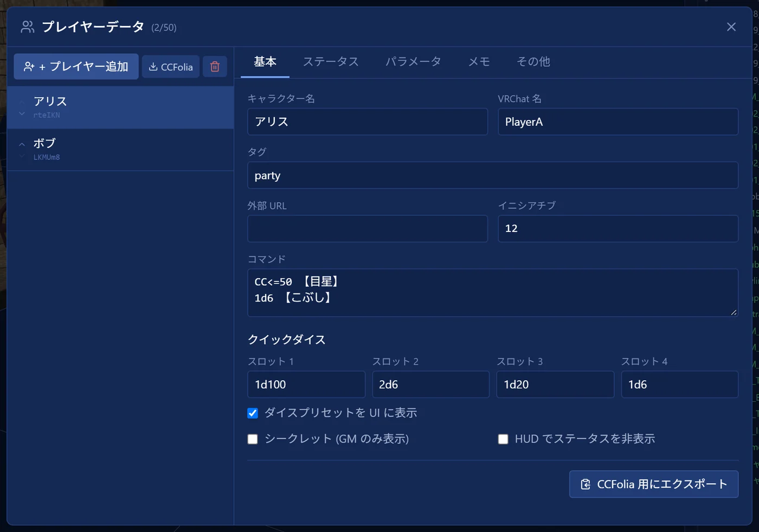This screenshot has width=759, height=532.
Task: Select player ボブ in the list
Action: (x=120, y=150)
